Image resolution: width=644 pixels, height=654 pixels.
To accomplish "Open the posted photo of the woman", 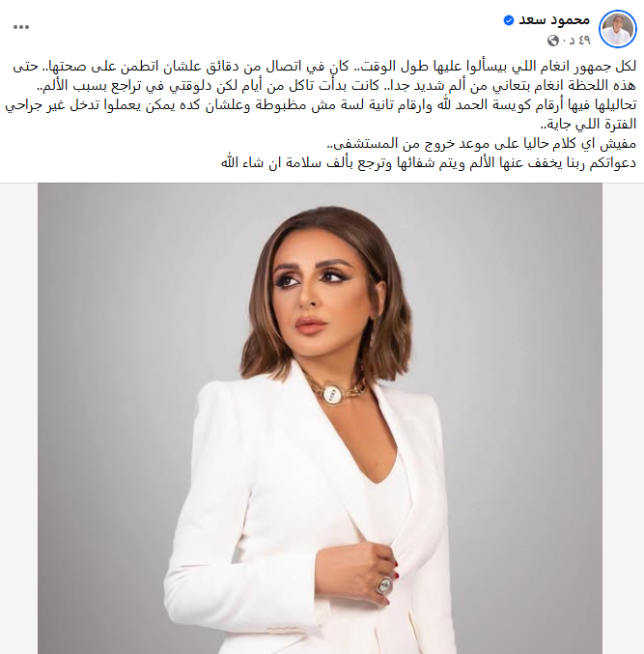I will coord(320,418).
